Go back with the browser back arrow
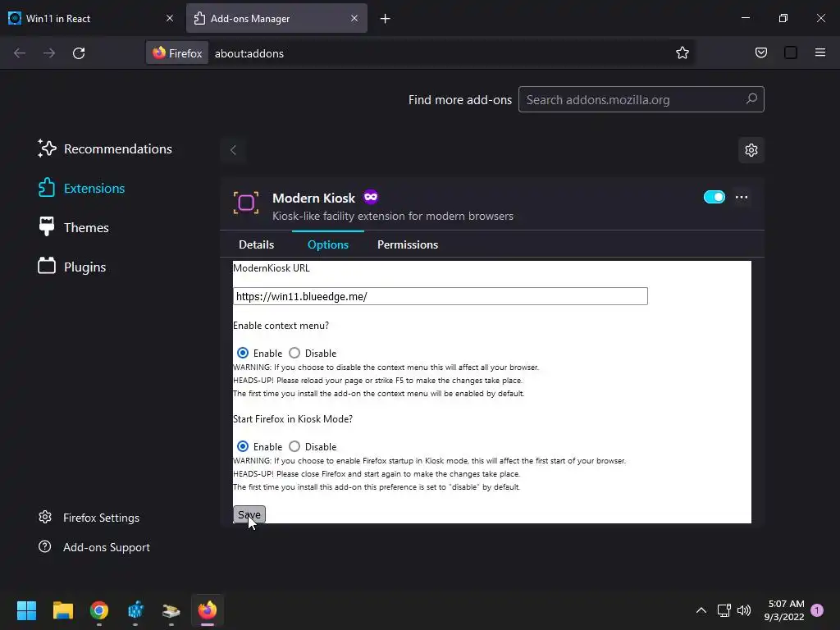840x630 pixels. pos(20,53)
